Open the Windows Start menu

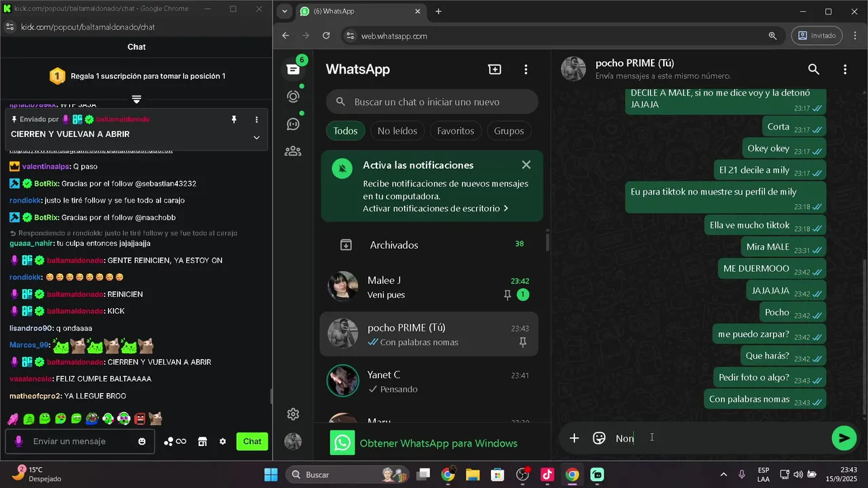tap(271, 474)
